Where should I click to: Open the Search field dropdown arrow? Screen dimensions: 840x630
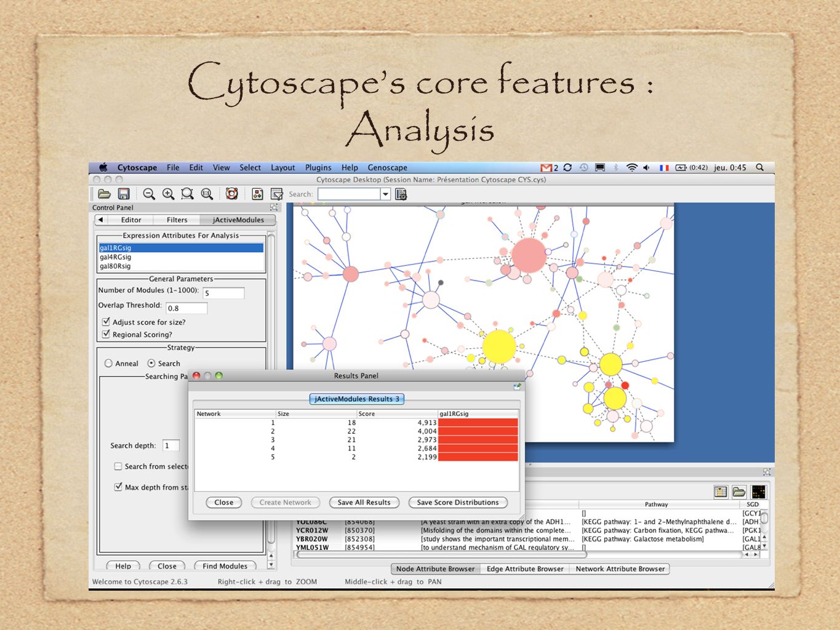click(x=386, y=194)
